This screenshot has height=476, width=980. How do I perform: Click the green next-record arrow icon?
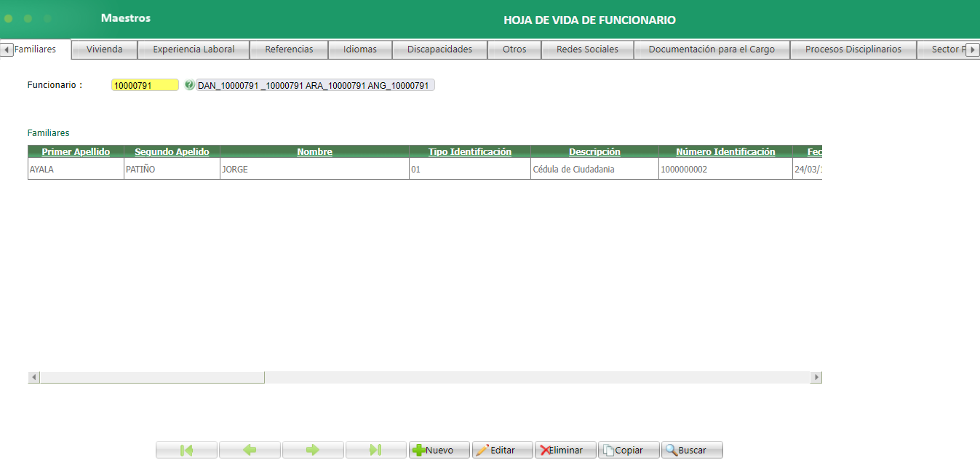point(313,449)
